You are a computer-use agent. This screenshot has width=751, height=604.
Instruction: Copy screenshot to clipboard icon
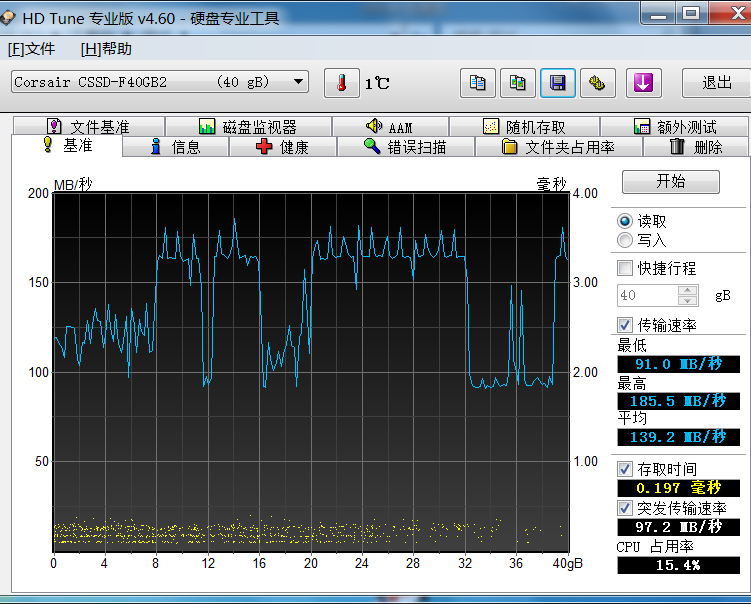pos(518,83)
